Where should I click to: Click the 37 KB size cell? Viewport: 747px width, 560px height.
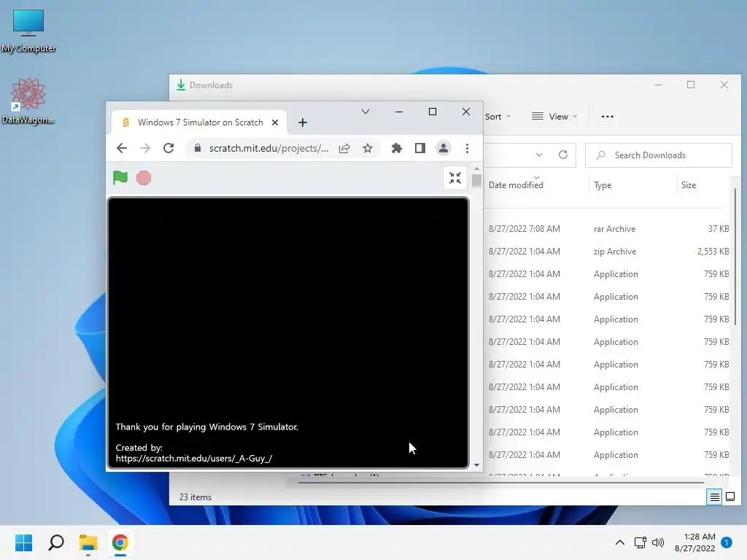click(x=718, y=228)
